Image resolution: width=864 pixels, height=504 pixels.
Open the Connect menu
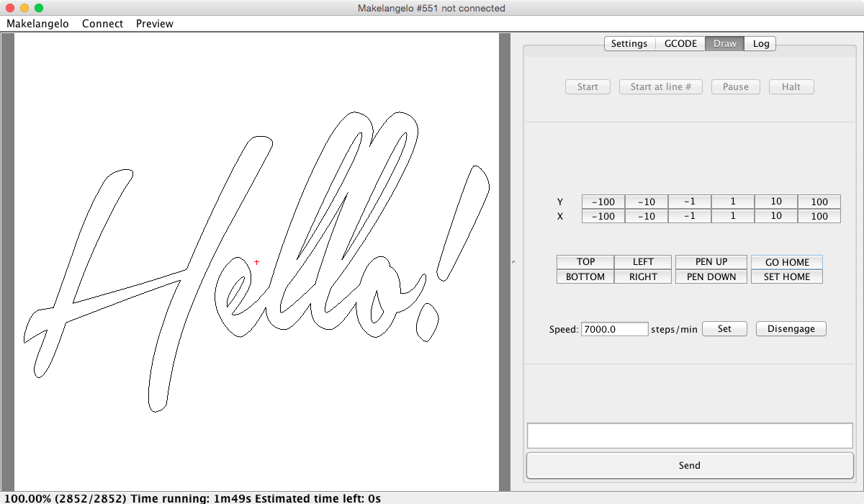pos(102,24)
